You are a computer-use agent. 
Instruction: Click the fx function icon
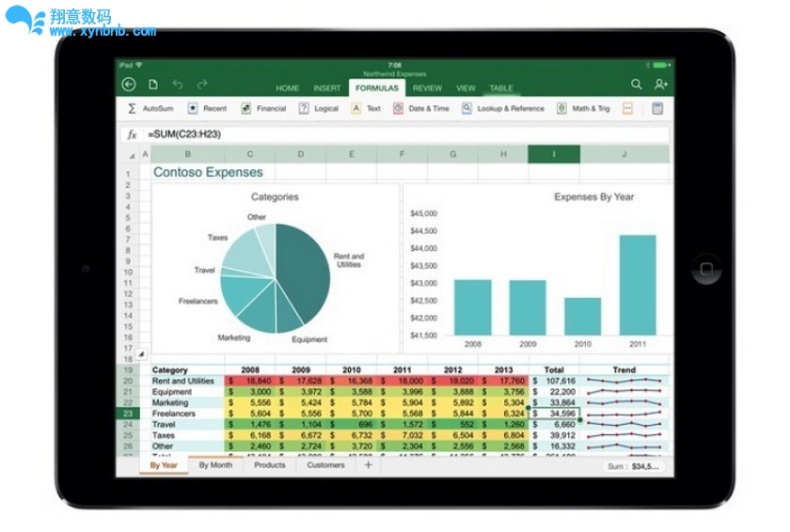coord(132,134)
